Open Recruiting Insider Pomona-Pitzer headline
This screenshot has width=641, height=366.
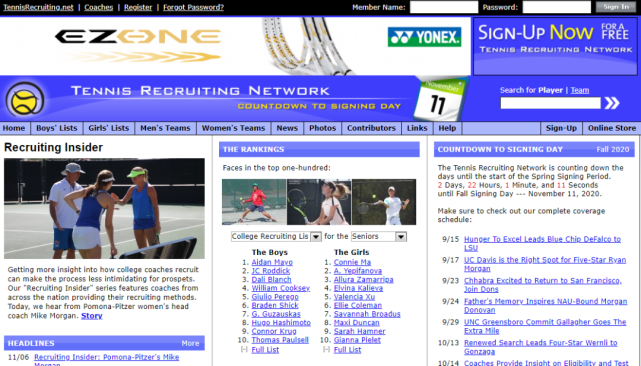click(106, 360)
